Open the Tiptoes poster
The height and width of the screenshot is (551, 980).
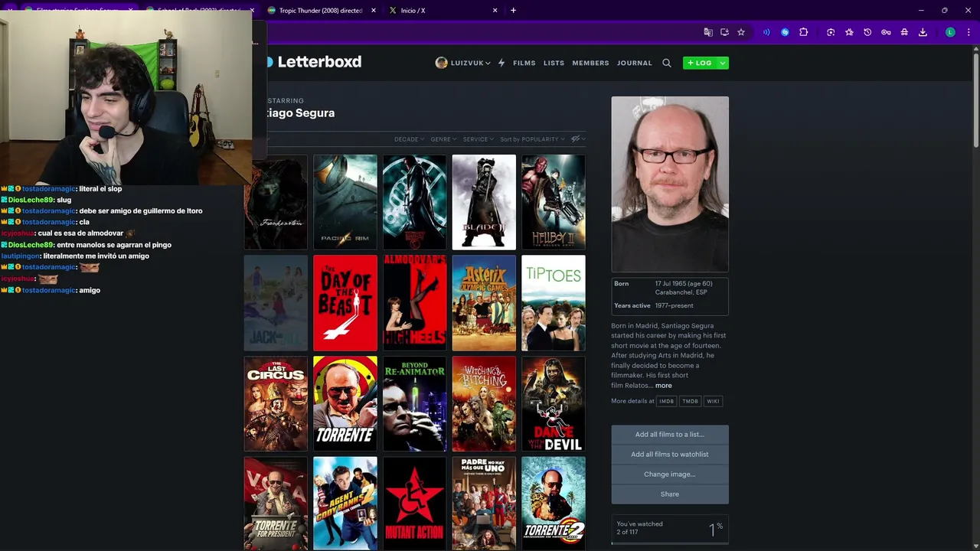tap(554, 303)
